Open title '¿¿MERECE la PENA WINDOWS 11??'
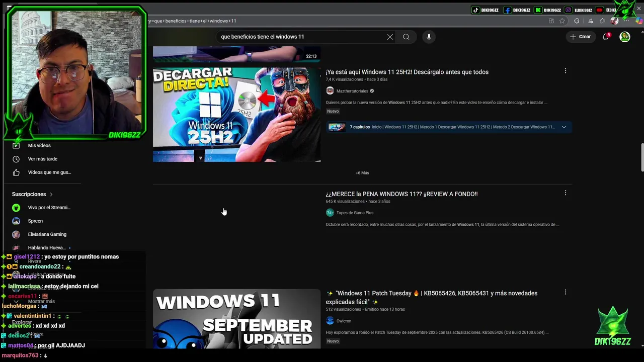This screenshot has width=644, height=362. click(x=401, y=194)
